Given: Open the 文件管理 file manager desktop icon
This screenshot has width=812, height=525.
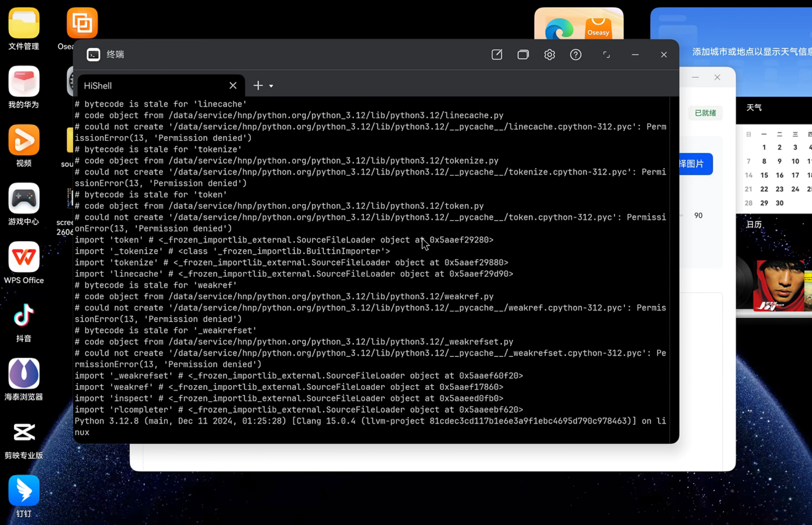Looking at the screenshot, I should click(x=24, y=23).
